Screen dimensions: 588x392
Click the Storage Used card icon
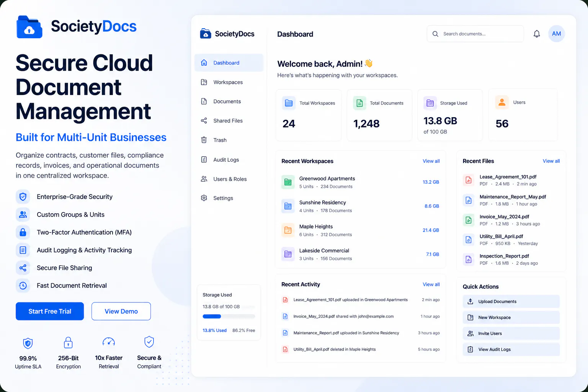pos(430,103)
